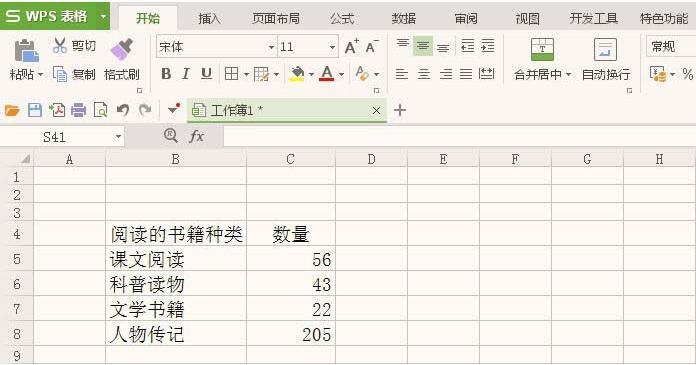This screenshot has width=696, height=365.
Task: Open the 公式 ribbon tab
Action: click(x=342, y=18)
